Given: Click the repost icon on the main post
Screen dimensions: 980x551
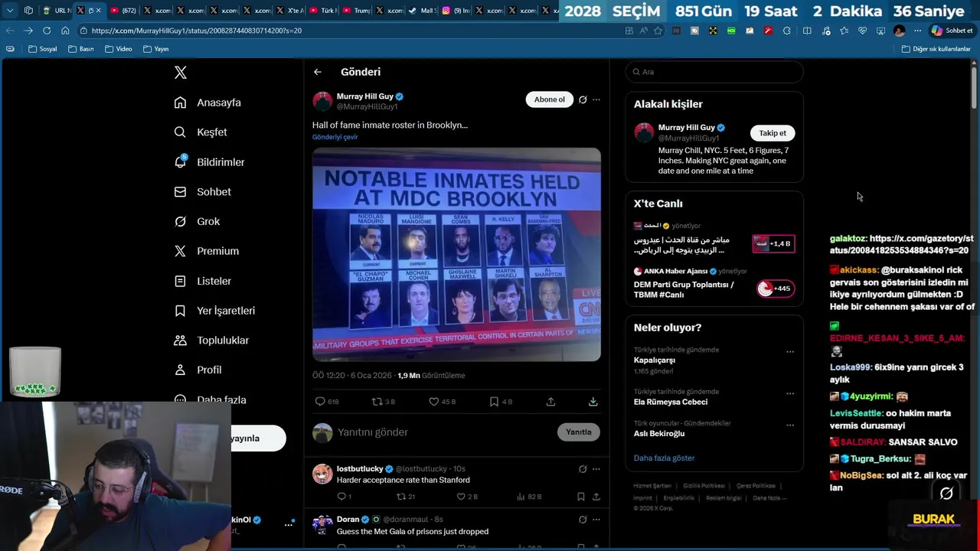Looking at the screenshot, I should tap(377, 401).
